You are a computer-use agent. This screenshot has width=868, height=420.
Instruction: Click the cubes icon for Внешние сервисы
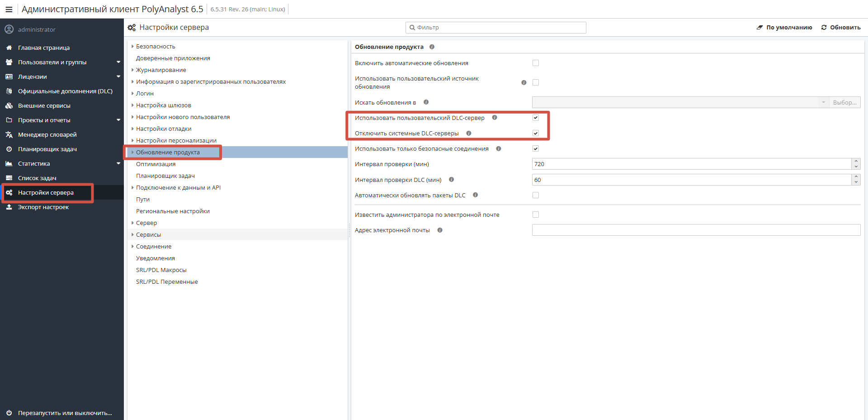pos(9,105)
